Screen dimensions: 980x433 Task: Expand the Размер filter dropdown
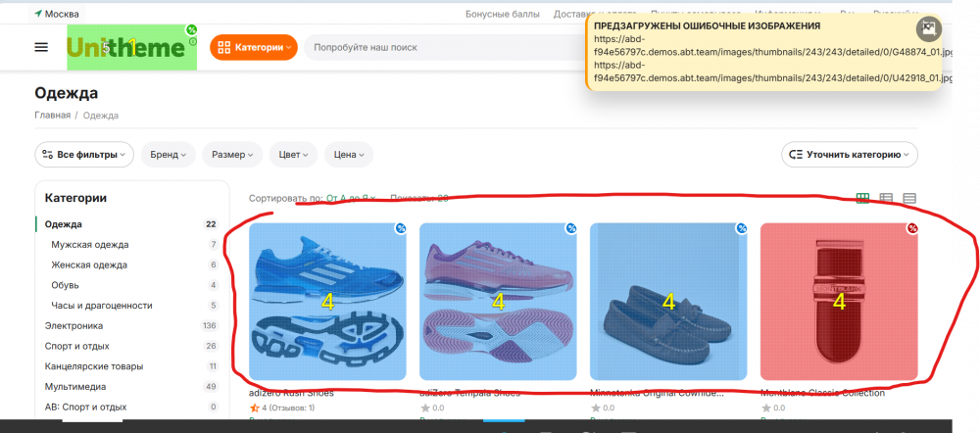click(x=232, y=155)
